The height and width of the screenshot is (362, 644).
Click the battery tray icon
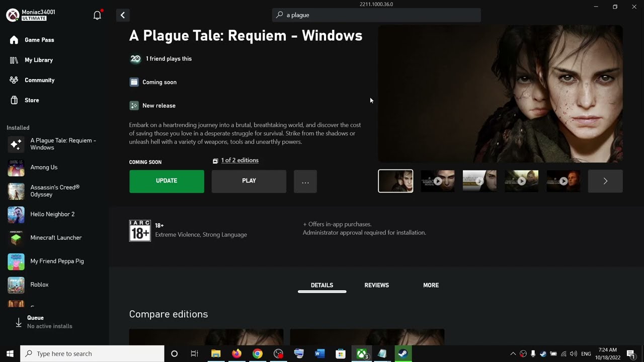(553, 354)
